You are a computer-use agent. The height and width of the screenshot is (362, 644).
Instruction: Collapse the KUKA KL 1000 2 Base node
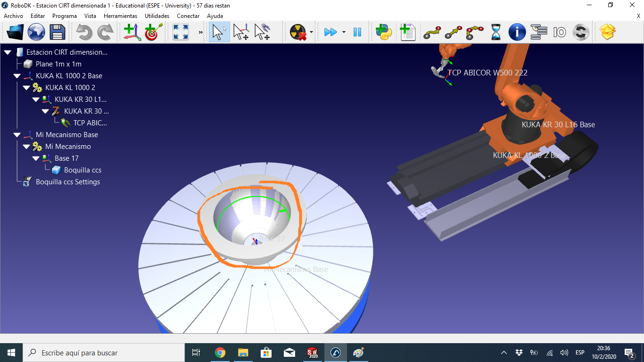pos(17,76)
